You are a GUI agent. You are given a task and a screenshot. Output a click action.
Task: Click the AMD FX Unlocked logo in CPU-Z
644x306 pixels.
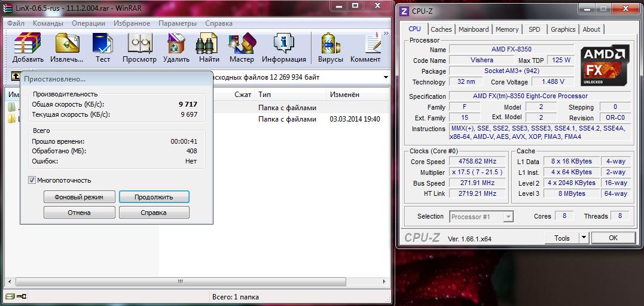(605, 66)
